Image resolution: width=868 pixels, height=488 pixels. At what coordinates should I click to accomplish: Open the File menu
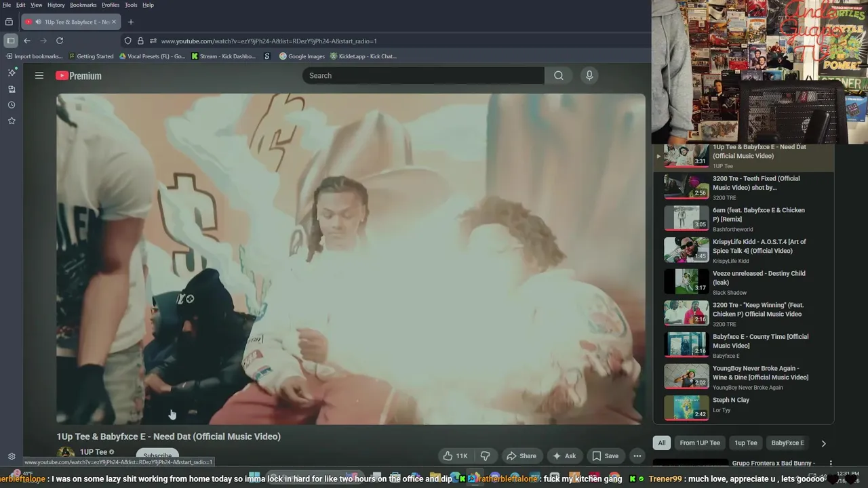point(7,5)
